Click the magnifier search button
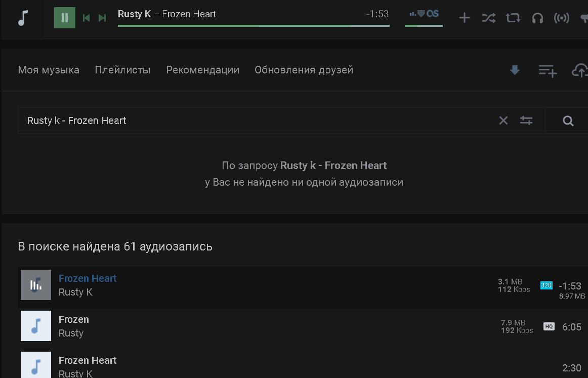This screenshot has width=588, height=378. point(568,121)
